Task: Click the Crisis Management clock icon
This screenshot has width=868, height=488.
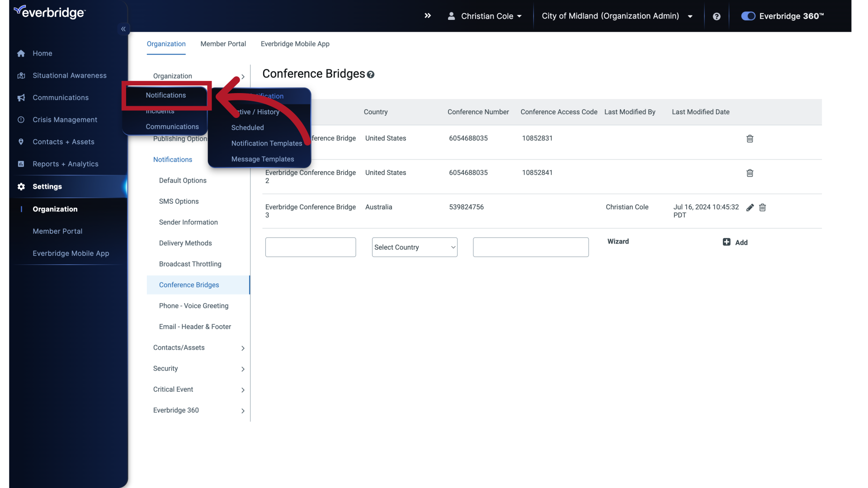Action: click(x=21, y=120)
